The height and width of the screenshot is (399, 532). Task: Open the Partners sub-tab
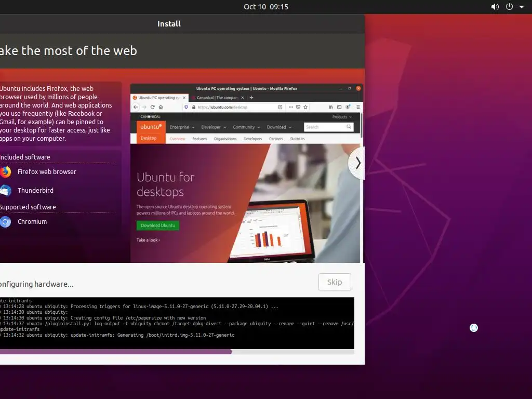pyautogui.click(x=276, y=139)
